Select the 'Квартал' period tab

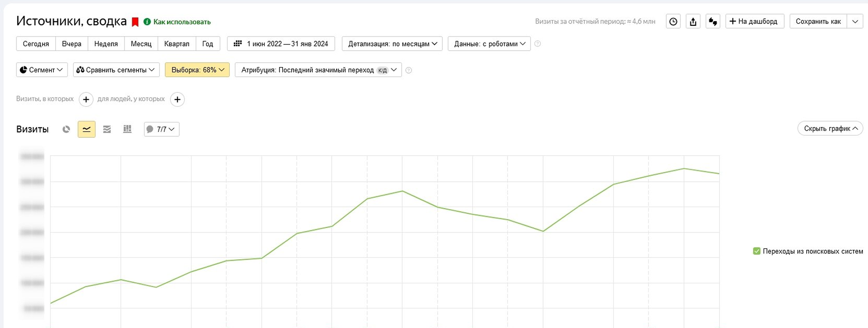point(177,44)
